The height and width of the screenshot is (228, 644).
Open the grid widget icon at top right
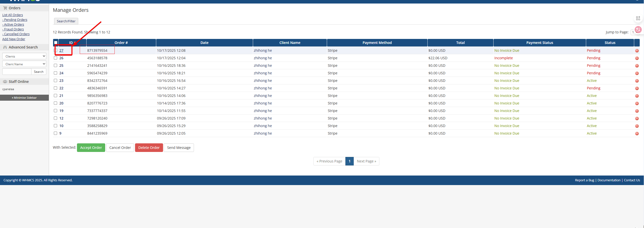click(638, 18)
